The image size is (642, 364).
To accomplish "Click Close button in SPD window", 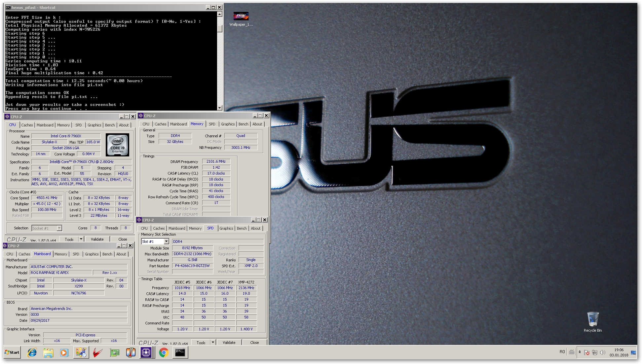I will point(254,343).
